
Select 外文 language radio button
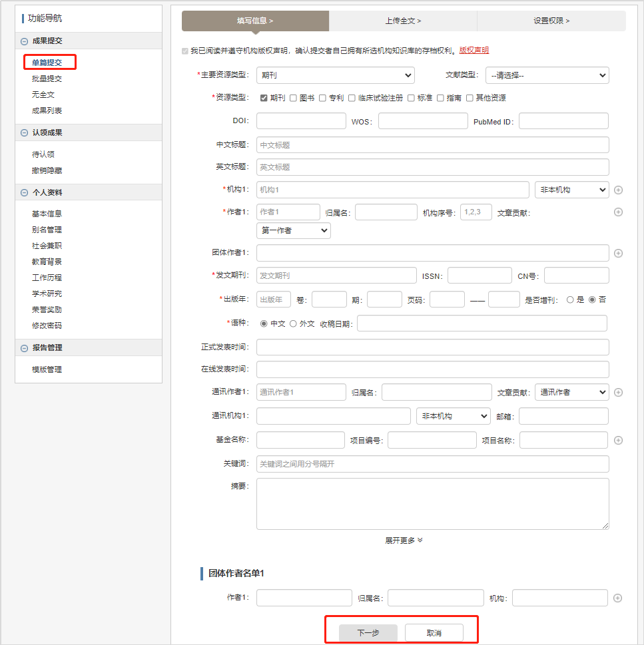click(x=293, y=323)
